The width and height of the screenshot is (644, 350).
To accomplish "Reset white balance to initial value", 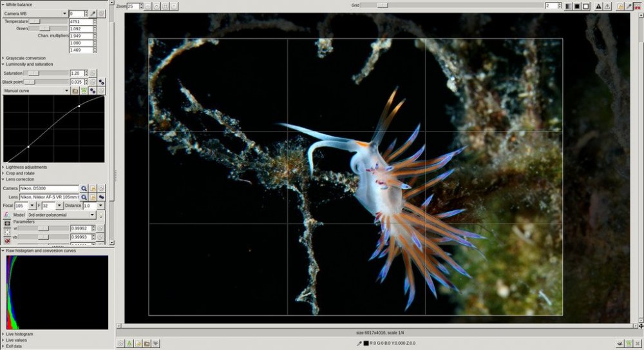I will point(102,14).
